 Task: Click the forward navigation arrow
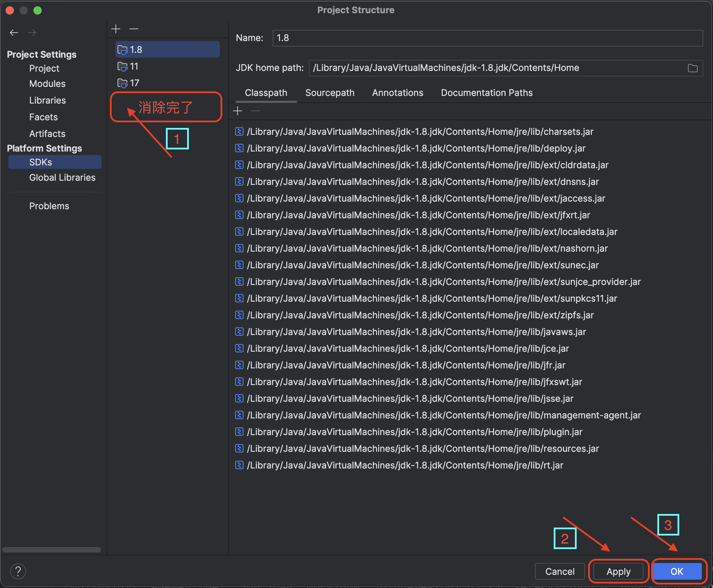pyautogui.click(x=32, y=33)
